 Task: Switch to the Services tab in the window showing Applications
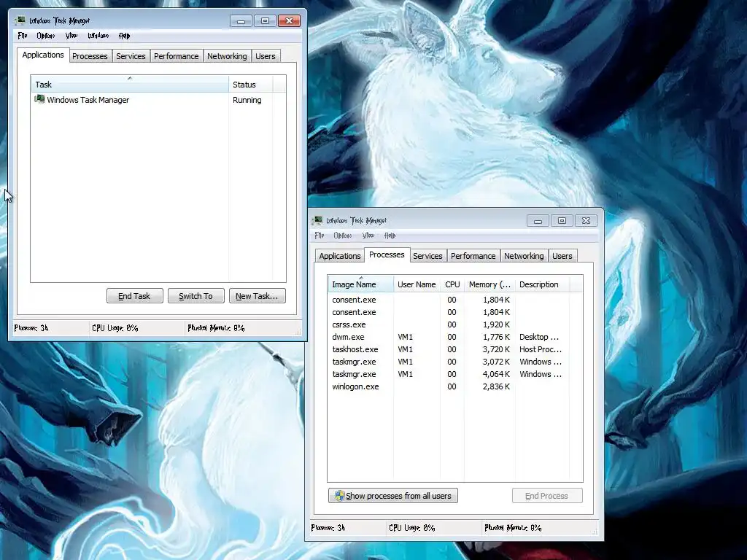(x=131, y=56)
